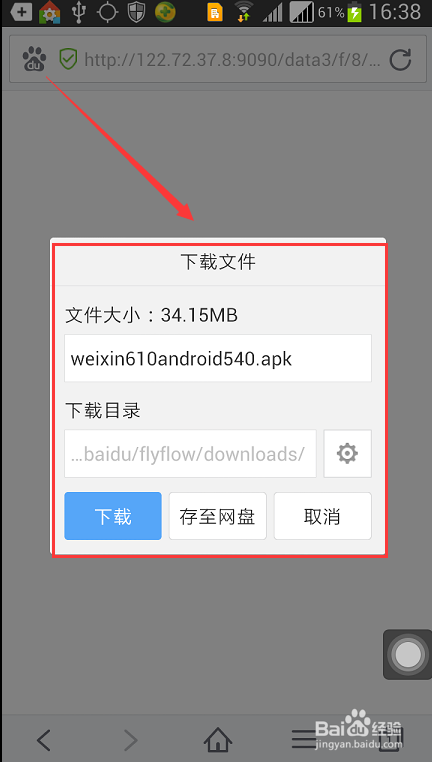The width and height of the screenshot is (432, 762).
Task: Cancel the download with 取消
Action: pyautogui.click(x=323, y=516)
